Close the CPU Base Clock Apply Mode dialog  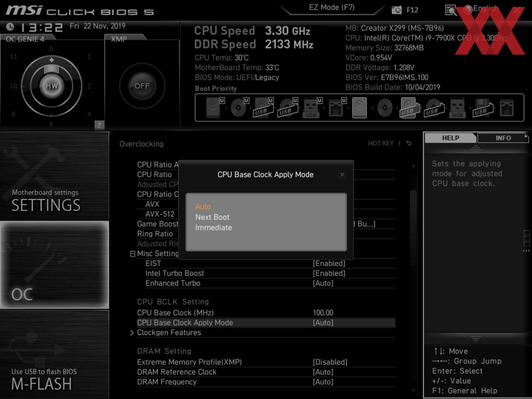342,174
